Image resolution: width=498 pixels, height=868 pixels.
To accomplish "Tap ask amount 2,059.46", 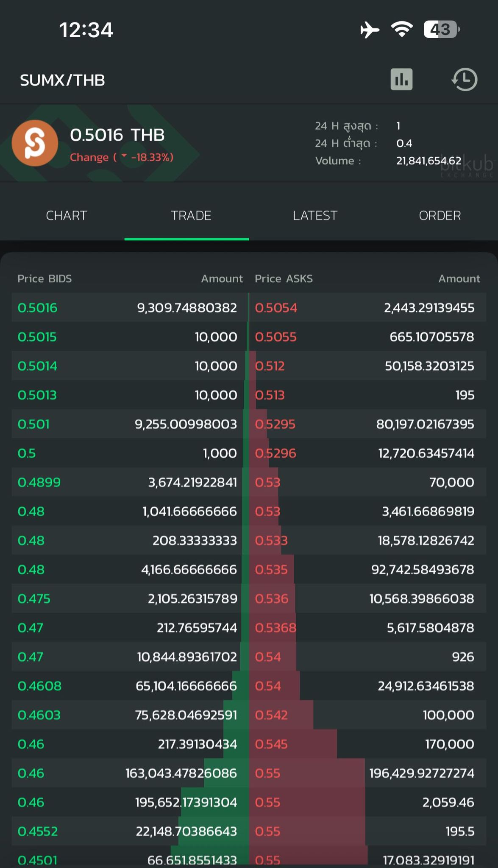I will pyautogui.click(x=448, y=802).
